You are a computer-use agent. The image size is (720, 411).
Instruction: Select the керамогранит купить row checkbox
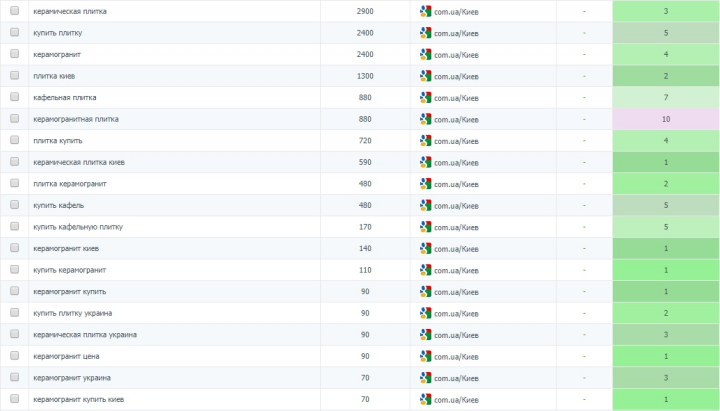pyautogui.click(x=15, y=291)
